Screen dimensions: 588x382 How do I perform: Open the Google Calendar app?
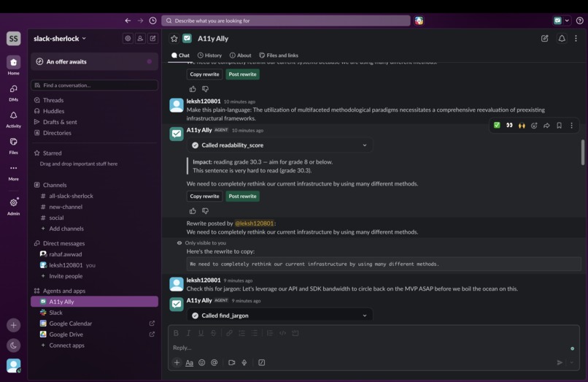(x=71, y=324)
